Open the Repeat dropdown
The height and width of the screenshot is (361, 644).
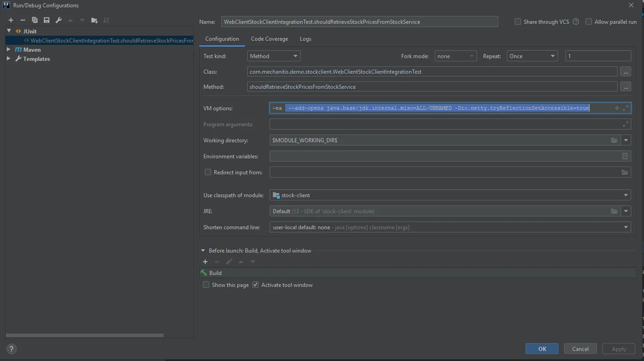(x=532, y=56)
